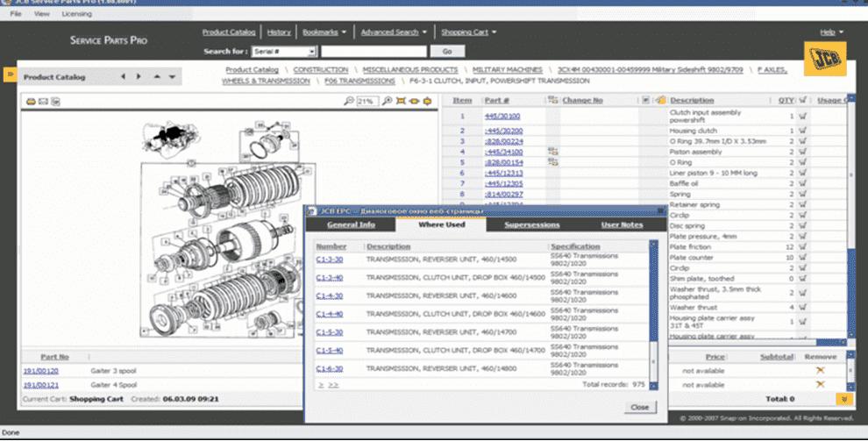
Task: Add Plate friction to cart
Action: point(802,246)
